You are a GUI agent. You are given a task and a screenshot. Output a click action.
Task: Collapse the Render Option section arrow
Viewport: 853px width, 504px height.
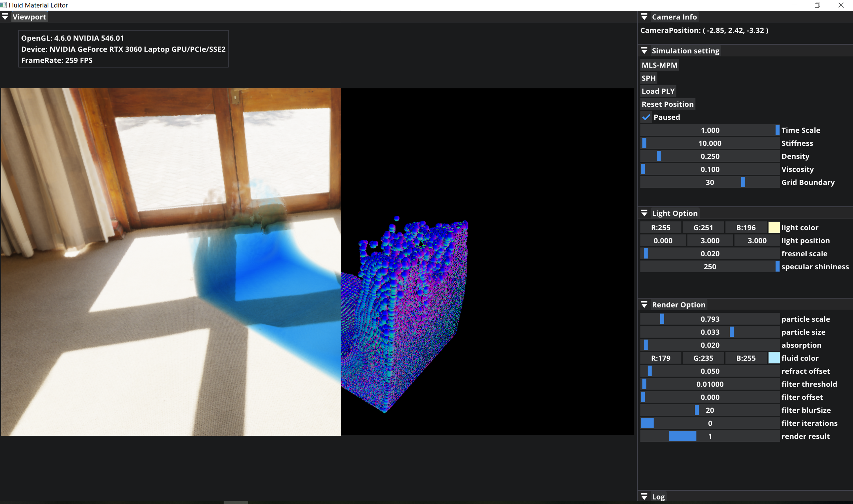coord(644,305)
